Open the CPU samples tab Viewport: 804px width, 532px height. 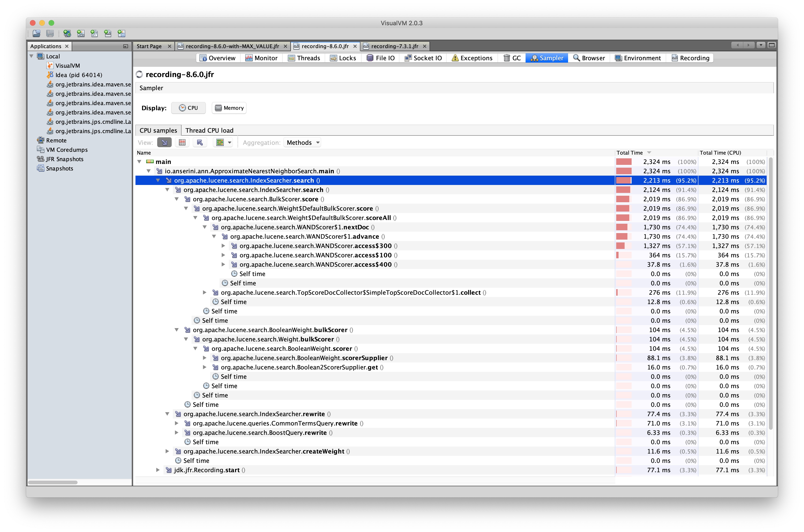pyautogui.click(x=158, y=130)
